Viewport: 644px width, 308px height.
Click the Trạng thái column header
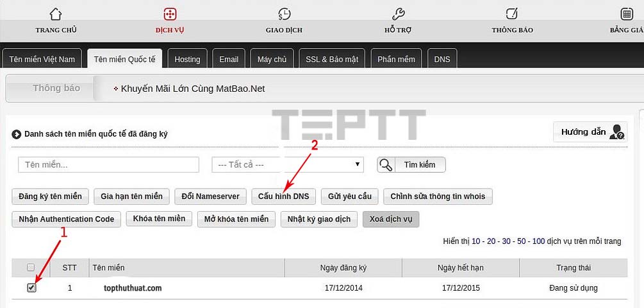click(574, 268)
